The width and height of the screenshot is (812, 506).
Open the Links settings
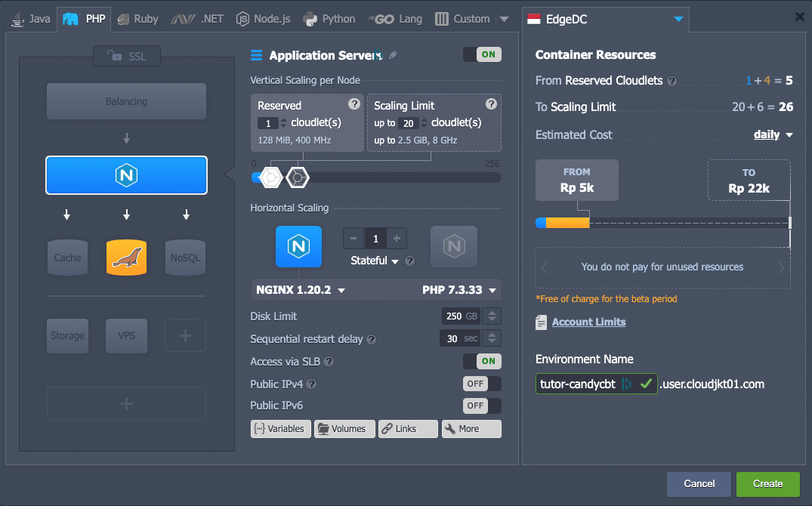(408, 429)
